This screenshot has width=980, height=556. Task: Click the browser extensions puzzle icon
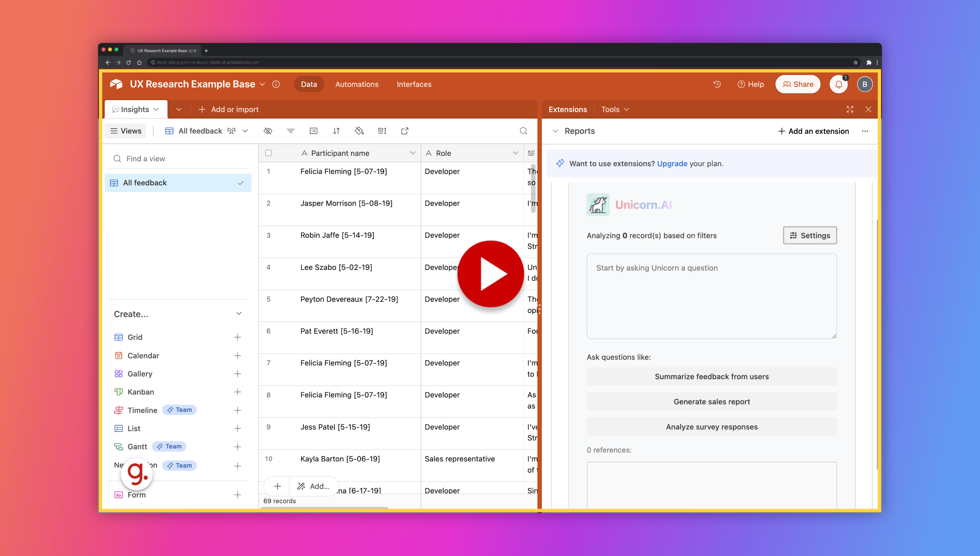869,62
